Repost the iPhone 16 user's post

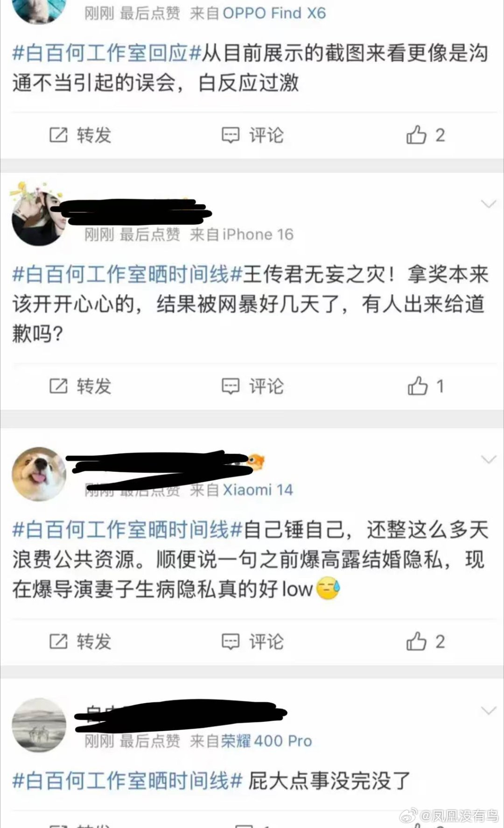tap(80, 386)
